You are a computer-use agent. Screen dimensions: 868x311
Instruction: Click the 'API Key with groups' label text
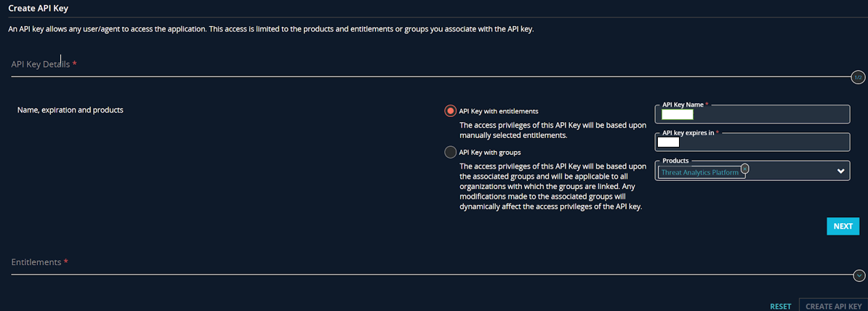[490, 152]
